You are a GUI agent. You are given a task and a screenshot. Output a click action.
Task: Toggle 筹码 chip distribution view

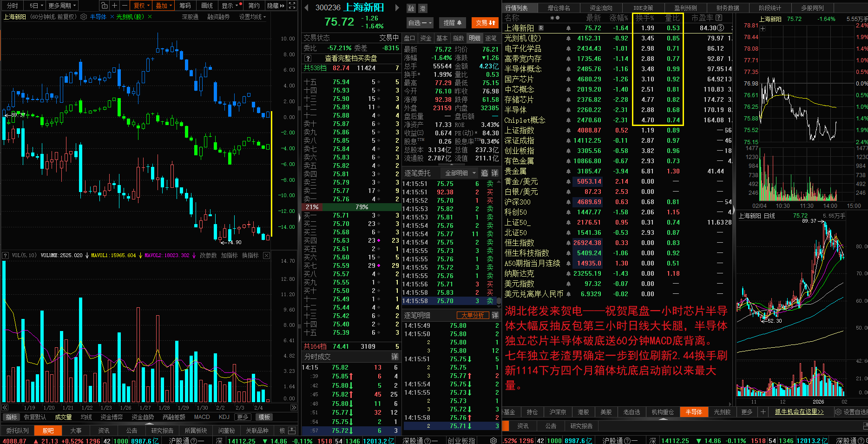185,6
